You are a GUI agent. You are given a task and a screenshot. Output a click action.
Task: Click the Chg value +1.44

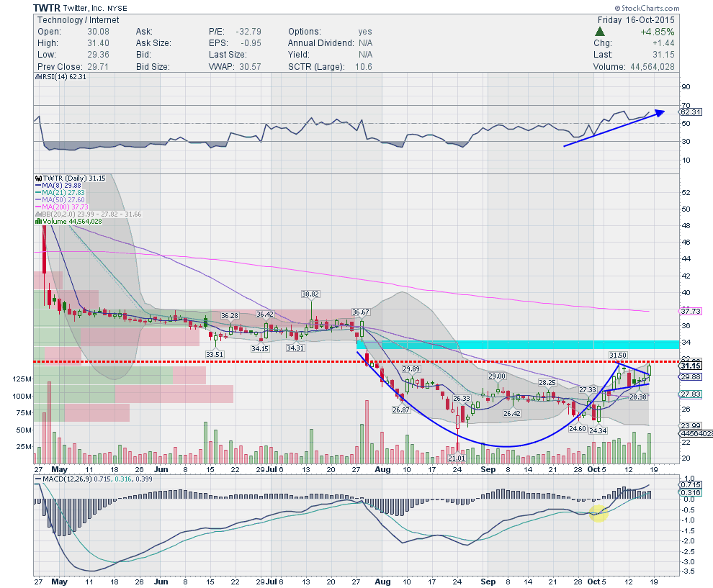[663, 43]
